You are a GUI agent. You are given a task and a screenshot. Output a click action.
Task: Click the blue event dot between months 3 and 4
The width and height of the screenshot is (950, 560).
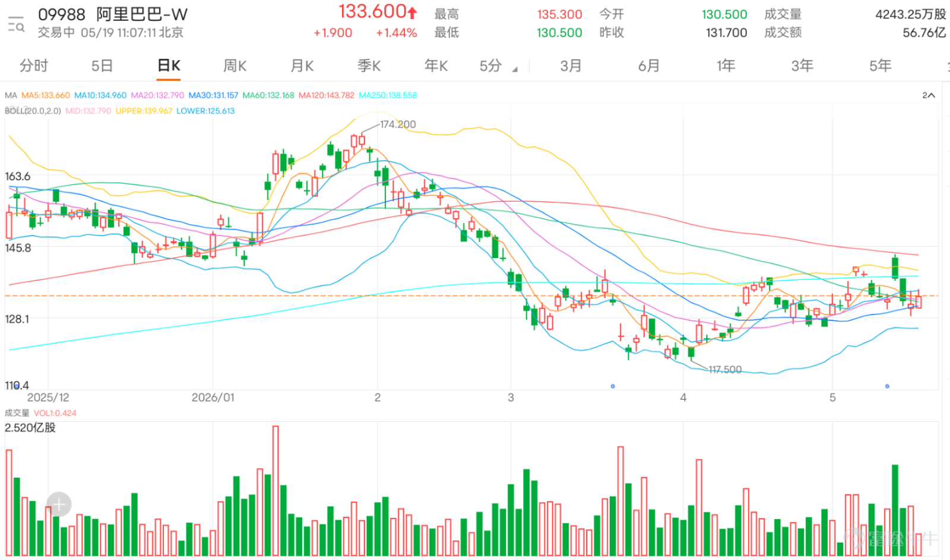(x=613, y=386)
